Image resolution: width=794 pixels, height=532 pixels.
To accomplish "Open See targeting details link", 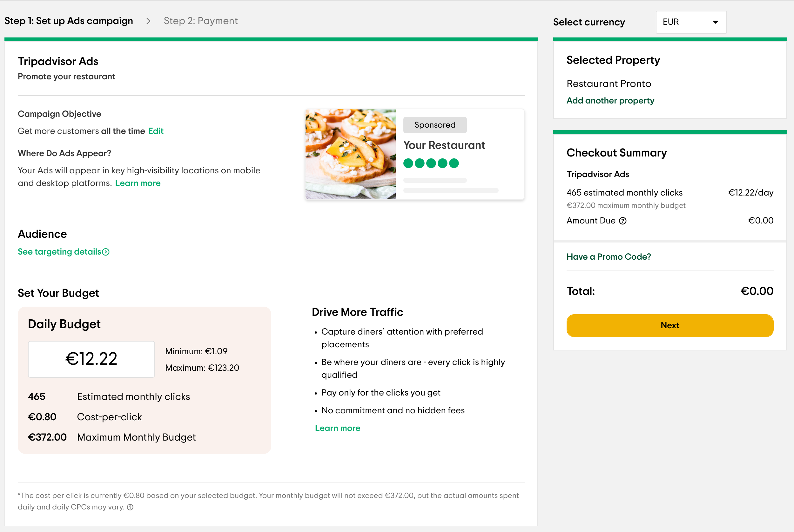I will point(59,252).
